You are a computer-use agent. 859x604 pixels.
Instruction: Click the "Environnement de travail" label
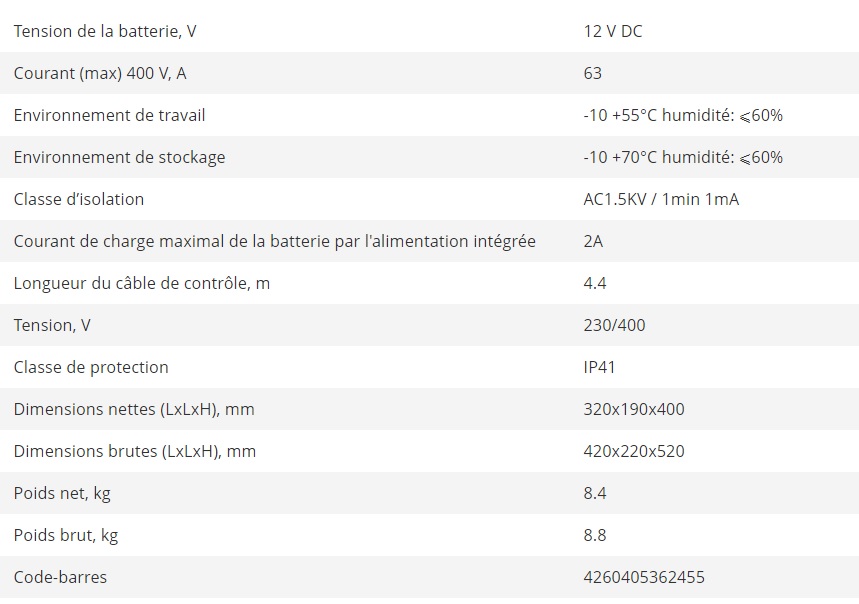pos(109,115)
